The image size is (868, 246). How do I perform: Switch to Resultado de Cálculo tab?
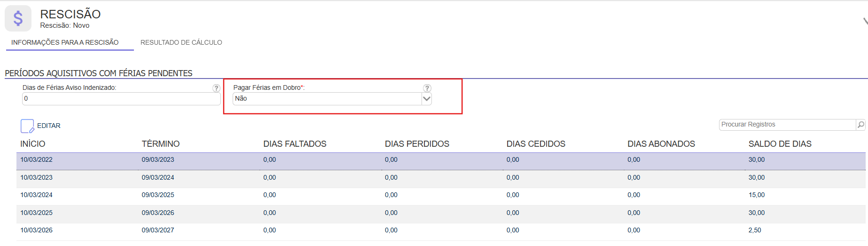181,42
